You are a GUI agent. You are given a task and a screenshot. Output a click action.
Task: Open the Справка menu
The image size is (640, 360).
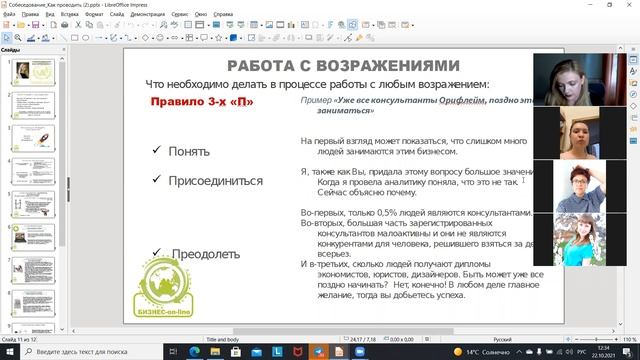click(x=223, y=14)
